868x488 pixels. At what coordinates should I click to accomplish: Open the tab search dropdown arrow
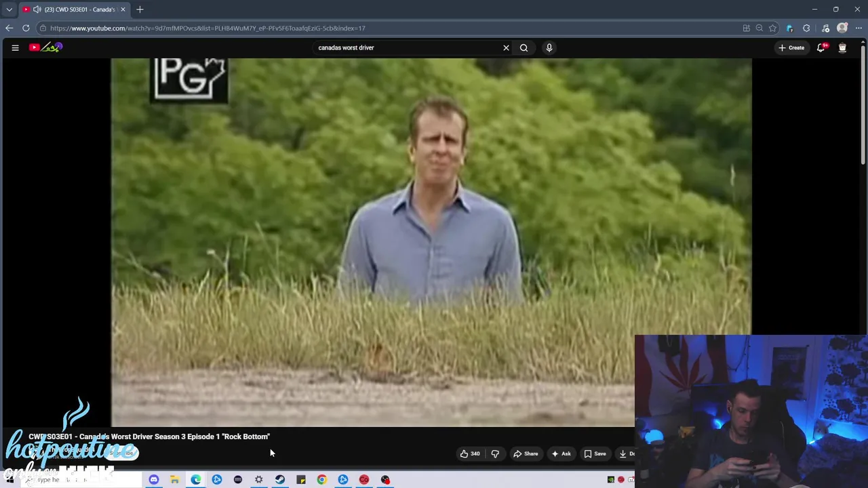(x=9, y=9)
